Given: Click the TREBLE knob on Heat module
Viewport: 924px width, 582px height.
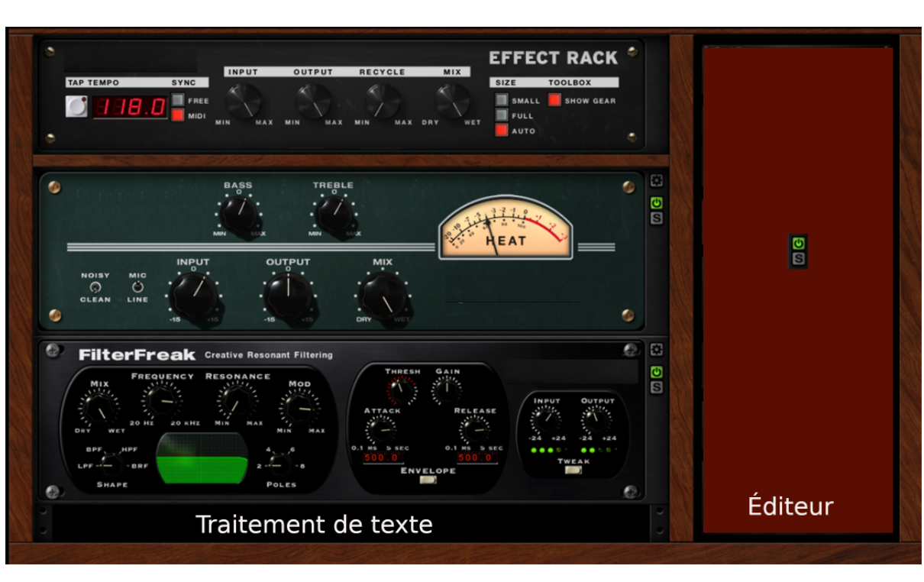Looking at the screenshot, I should (x=334, y=215).
